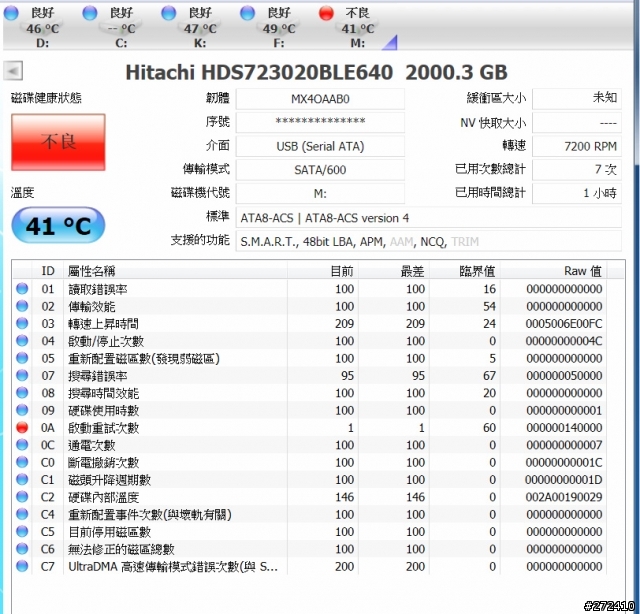Click blue status icon of attribute C2
This screenshot has width=640, height=614.
click(22, 497)
